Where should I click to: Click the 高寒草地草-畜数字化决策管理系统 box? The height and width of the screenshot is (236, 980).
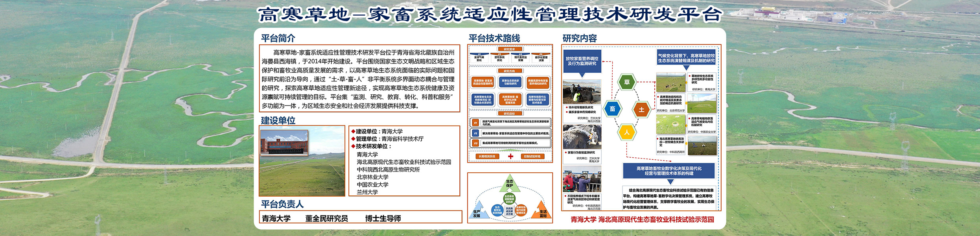coord(510,100)
